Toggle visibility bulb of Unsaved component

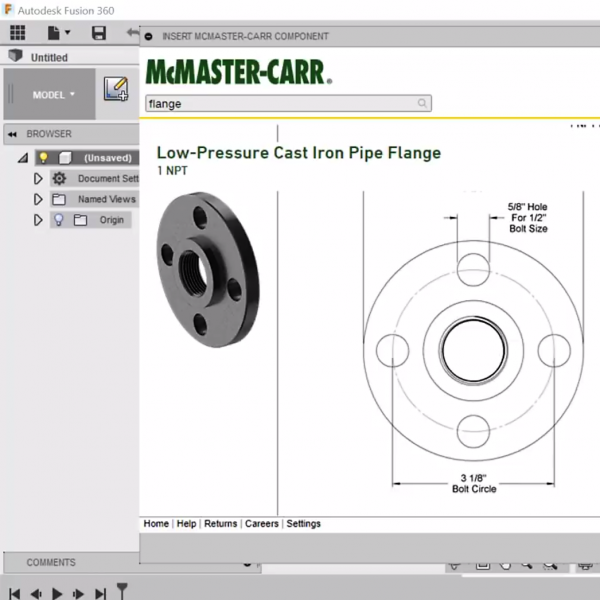[x=43, y=158]
